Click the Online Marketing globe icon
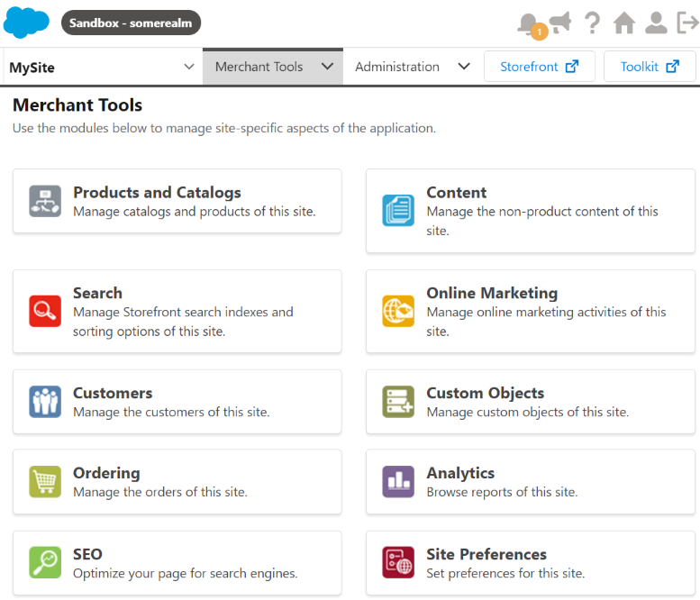The height and width of the screenshot is (600, 700). click(398, 311)
